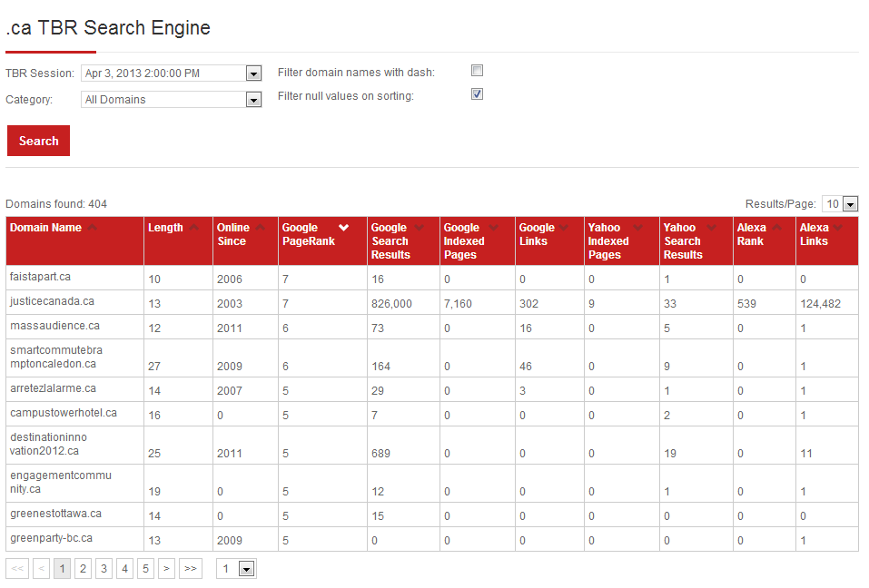Screen dimensions: 869x588
Task: Click the 46 Google links value
Action: [x=526, y=367]
